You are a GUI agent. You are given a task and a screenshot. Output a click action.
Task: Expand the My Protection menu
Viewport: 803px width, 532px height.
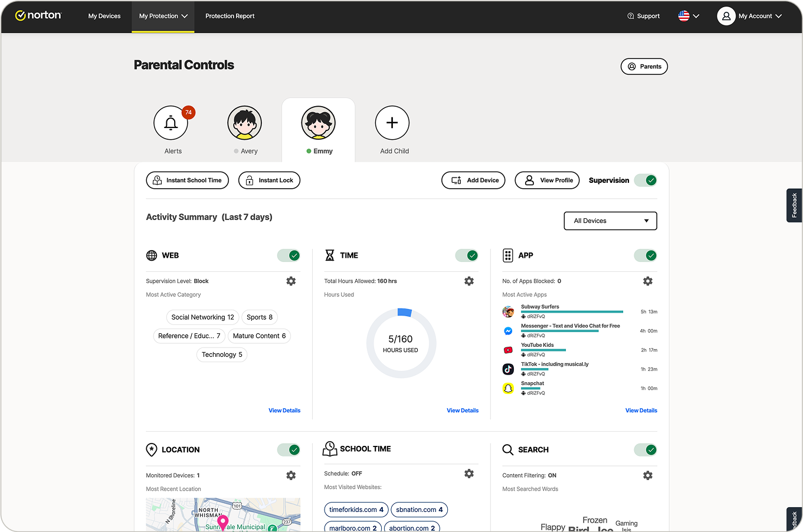[x=163, y=16]
